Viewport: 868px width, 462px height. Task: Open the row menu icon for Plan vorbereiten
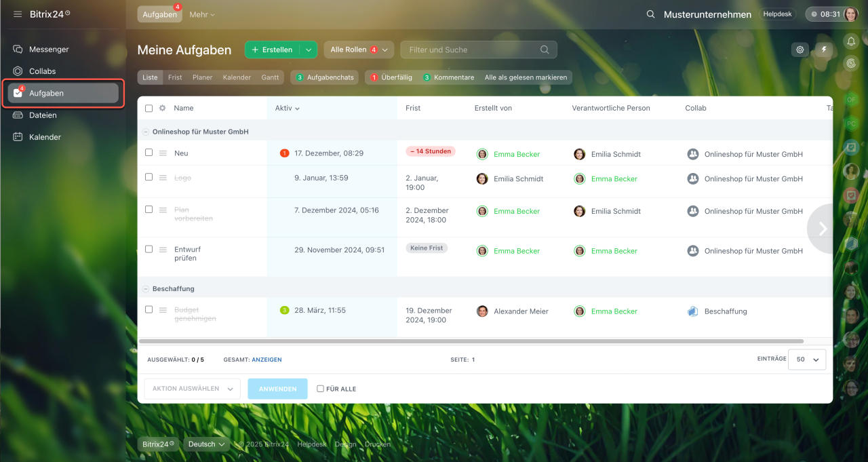(163, 210)
